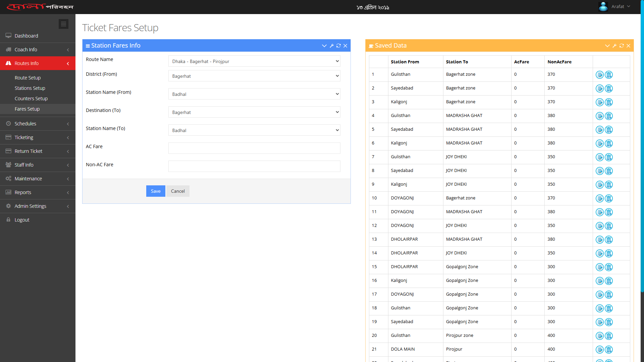Open Counters Setup submenu item
The image size is (644, 362).
click(31, 99)
